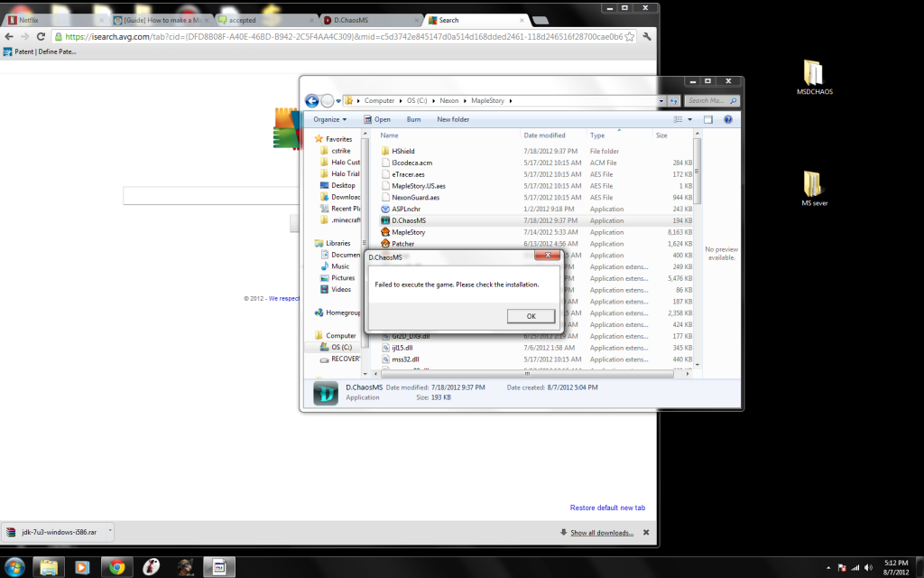Open the Halo Trial favorite
This screenshot has width=924, height=578.
pos(345,174)
